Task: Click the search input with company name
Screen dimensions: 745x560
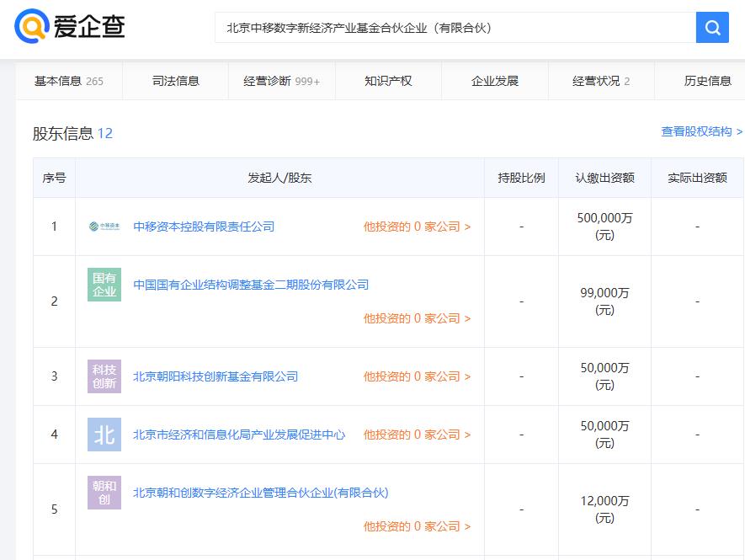Action: pyautogui.click(x=455, y=28)
